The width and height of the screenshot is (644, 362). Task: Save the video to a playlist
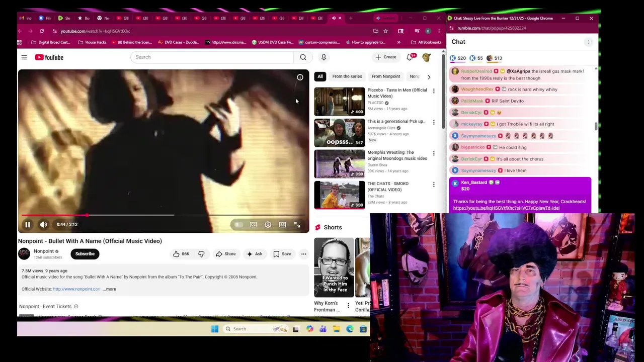tap(282, 254)
